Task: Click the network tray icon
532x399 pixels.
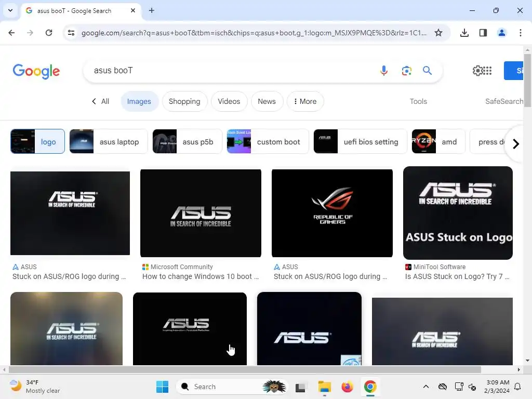Action: click(459, 387)
